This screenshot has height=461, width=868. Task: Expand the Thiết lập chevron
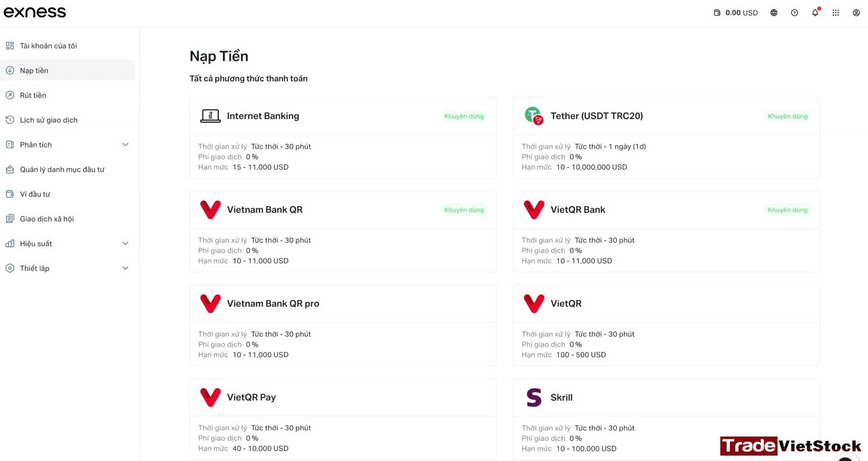point(125,268)
